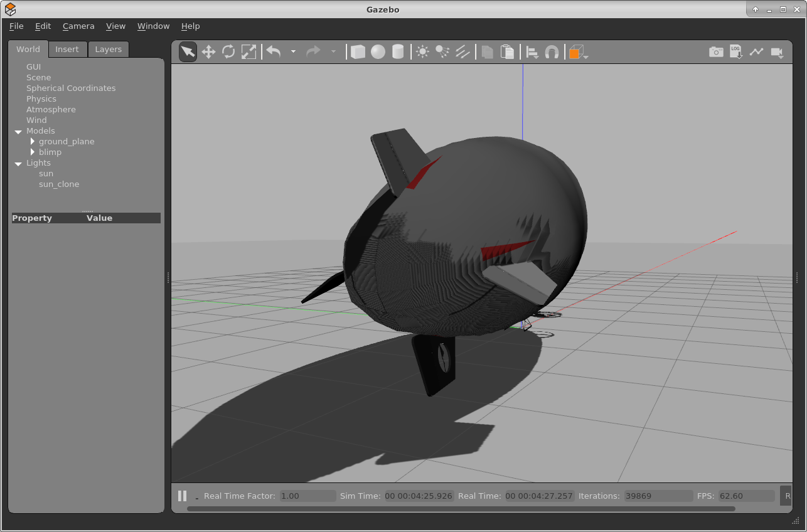Open the Camera menu
The image size is (807, 532).
[78, 26]
